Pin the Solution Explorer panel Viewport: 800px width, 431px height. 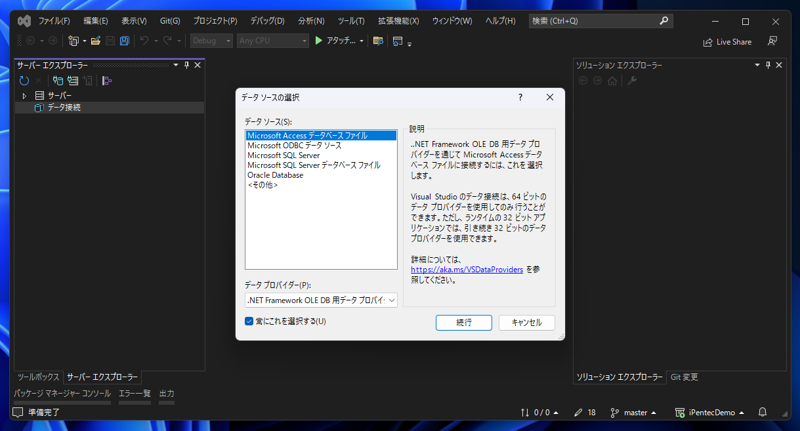768,65
